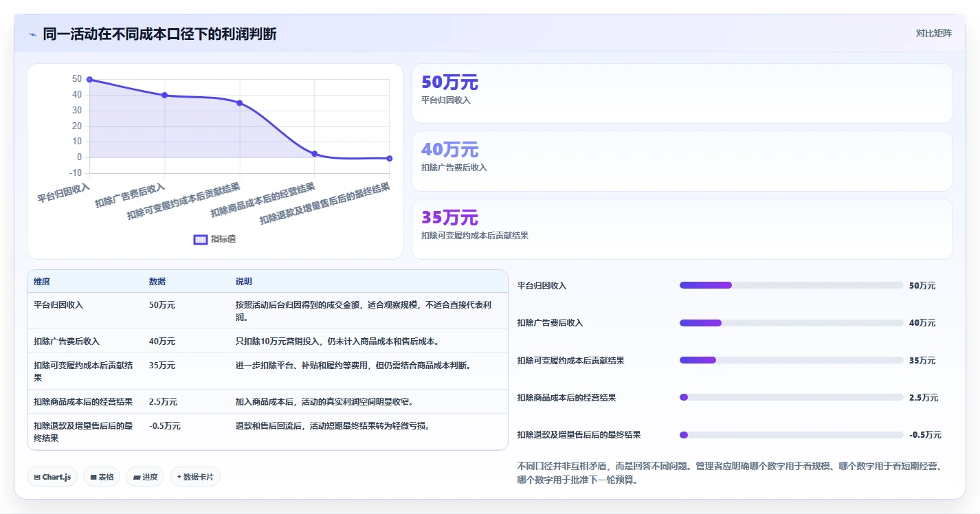
Task: Click the chart data point for 扣除可变履约成本后贡献结果
Action: 240,103
